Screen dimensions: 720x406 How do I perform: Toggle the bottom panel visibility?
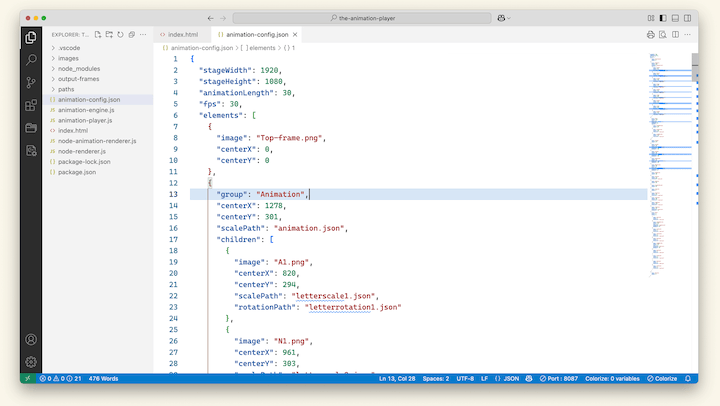click(676, 18)
